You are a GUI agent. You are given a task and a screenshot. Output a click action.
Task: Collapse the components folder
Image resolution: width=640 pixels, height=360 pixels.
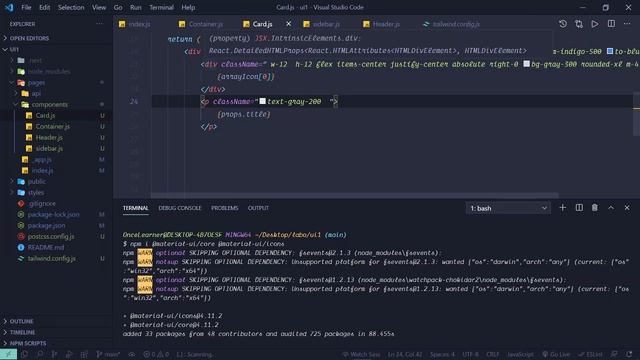[x=49, y=104]
